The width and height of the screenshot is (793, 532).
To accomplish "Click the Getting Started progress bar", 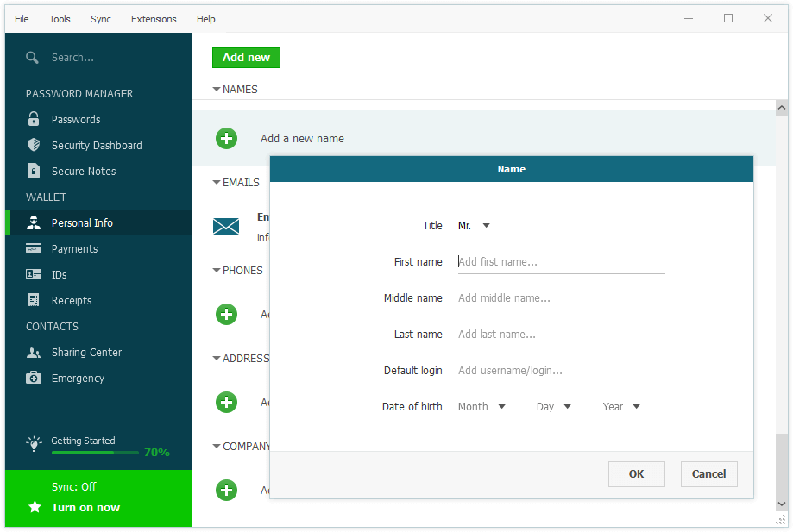I will 95,452.
